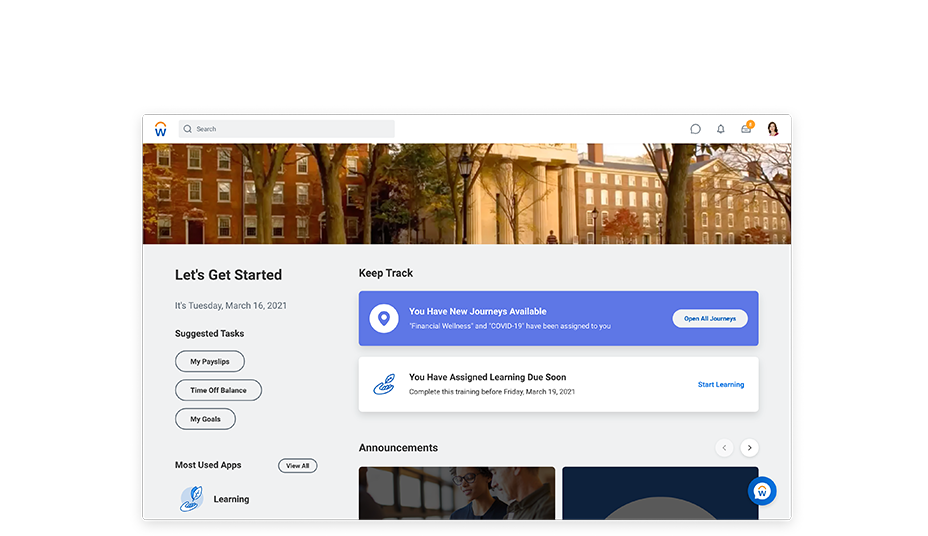
Task: Focus the Search input field
Action: tap(286, 129)
